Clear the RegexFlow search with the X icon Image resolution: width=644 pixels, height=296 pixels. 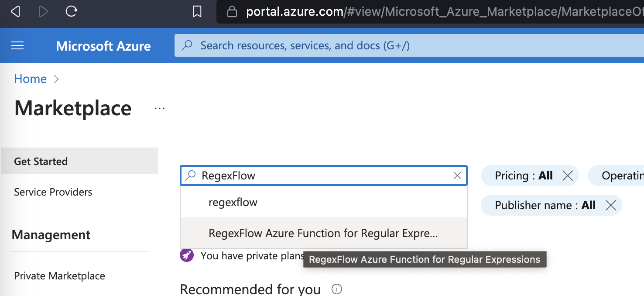[457, 176]
